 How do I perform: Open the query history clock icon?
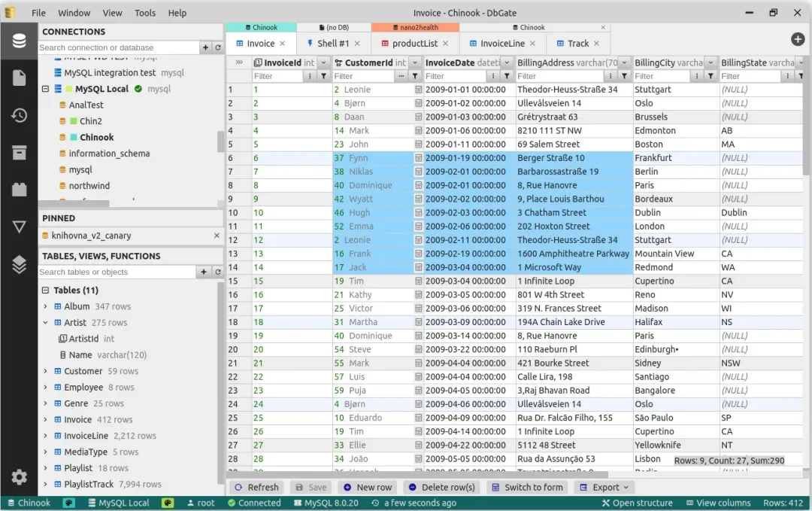point(19,115)
